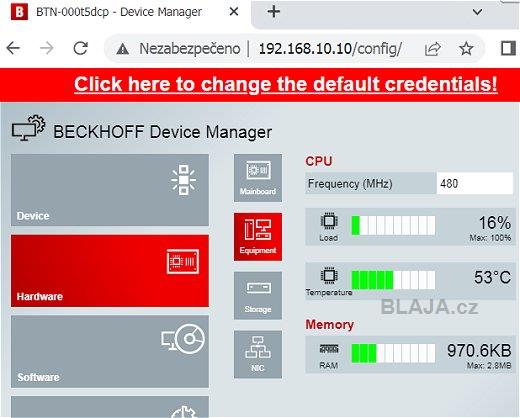Screen dimensions: 520x418
Task: Bookmark this page with the star icon
Action: tap(466, 49)
